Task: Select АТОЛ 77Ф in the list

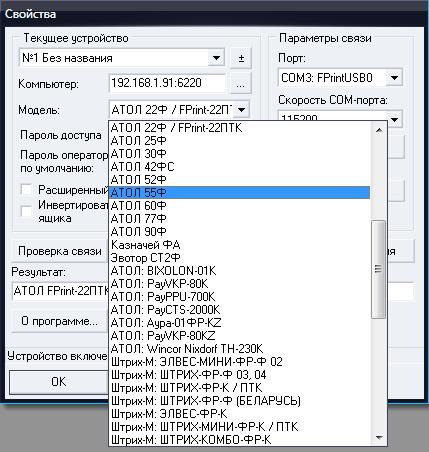Action: tap(239, 219)
